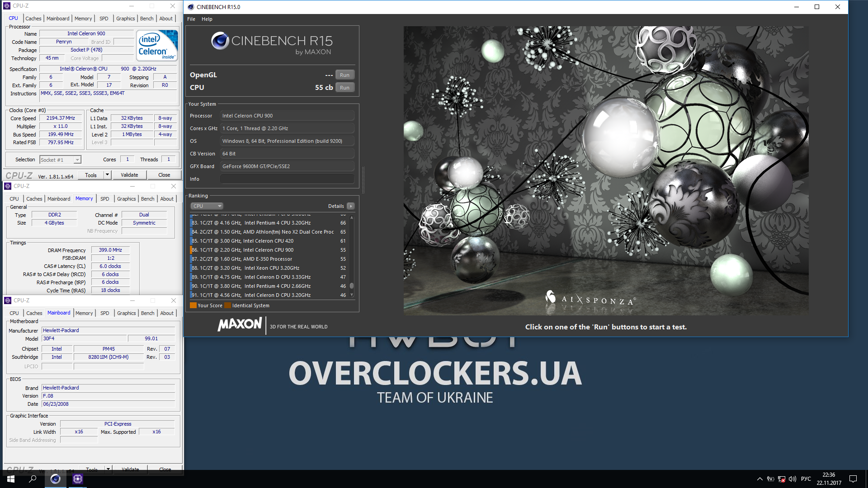This screenshot has width=868, height=488.
Task: Click the brown Identical System legend swatch
Action: 227,305
